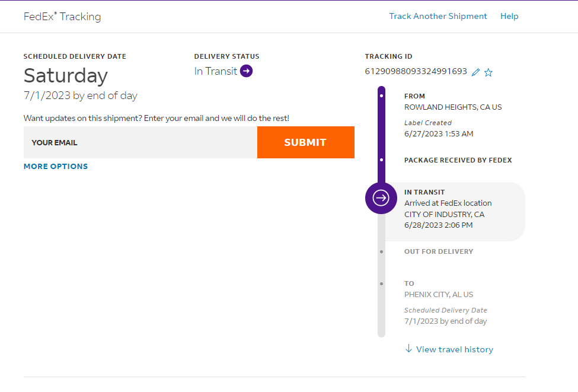This screenshot has width=578, height=392.
Task: Click the Package Received by FedEx timeline dot
Action: tap(381, 160)
